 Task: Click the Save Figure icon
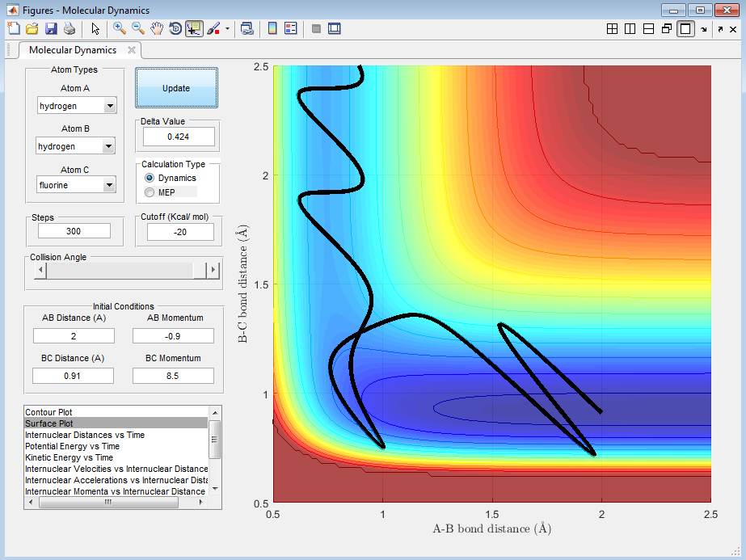click(x=51, y=28)
